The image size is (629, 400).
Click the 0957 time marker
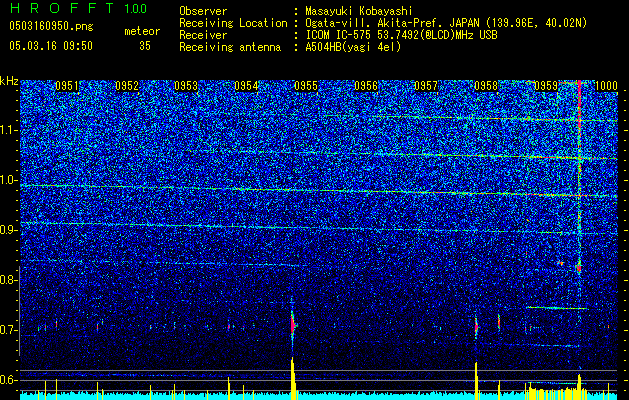click(x=426, y=86)
